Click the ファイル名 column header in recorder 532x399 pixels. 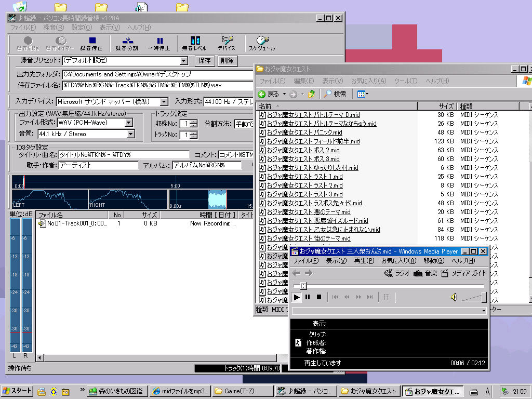pos(72,215)
